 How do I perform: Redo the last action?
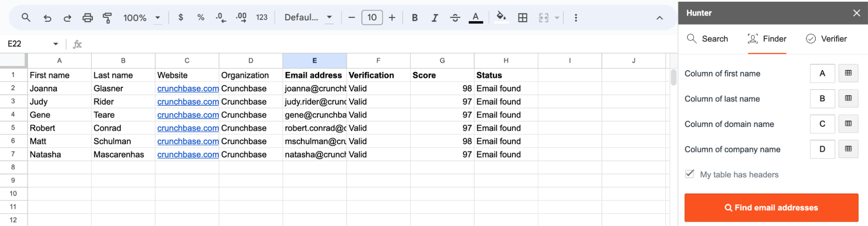[67, 18]
